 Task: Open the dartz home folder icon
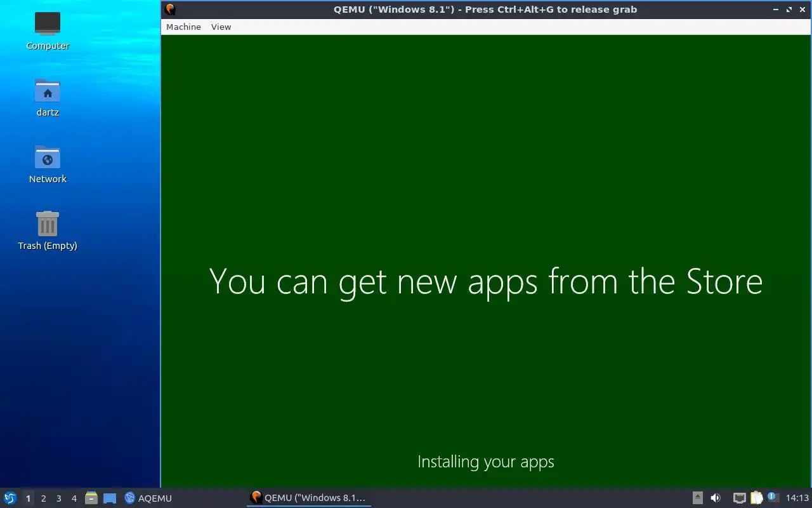[48, 98]
